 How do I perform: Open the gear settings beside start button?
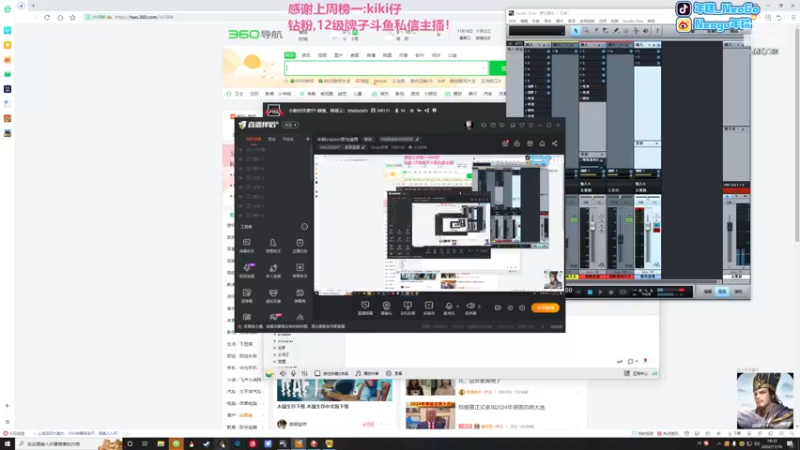[x=522, y=308]
